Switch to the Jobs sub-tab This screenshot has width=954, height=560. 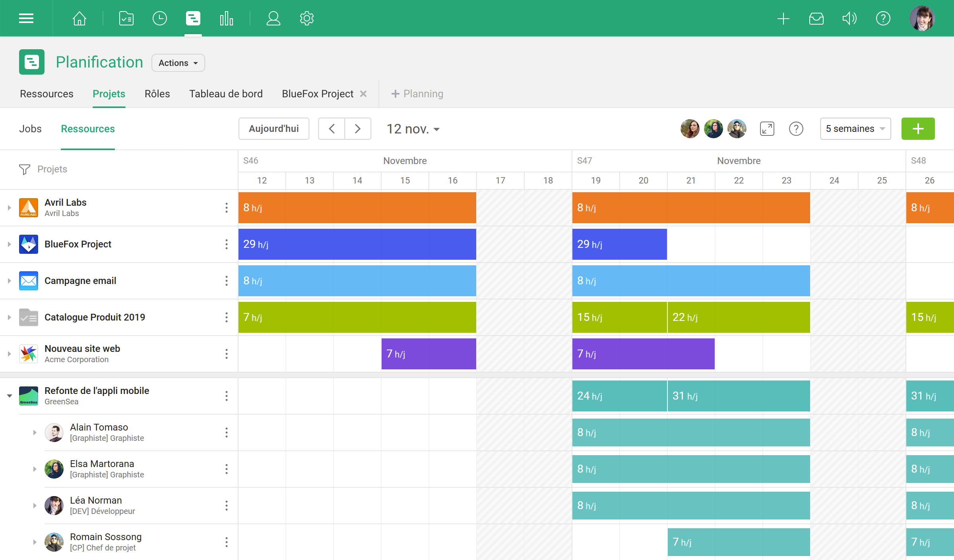[30, 129]
